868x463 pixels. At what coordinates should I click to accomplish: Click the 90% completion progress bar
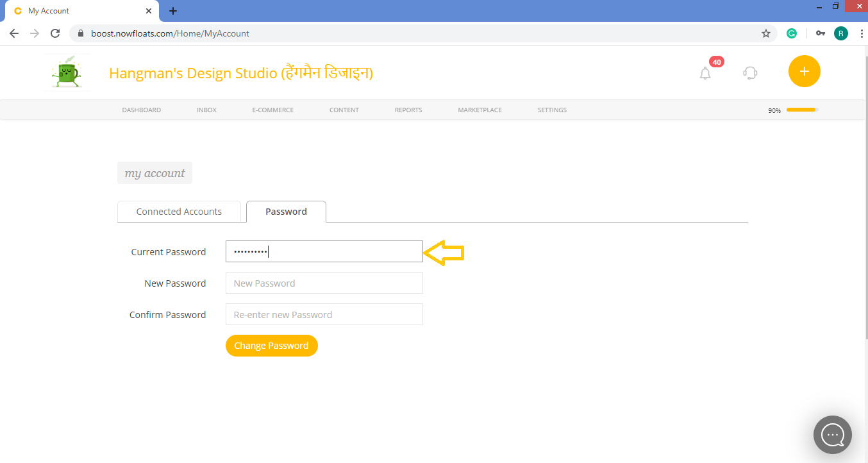(801, 110)
